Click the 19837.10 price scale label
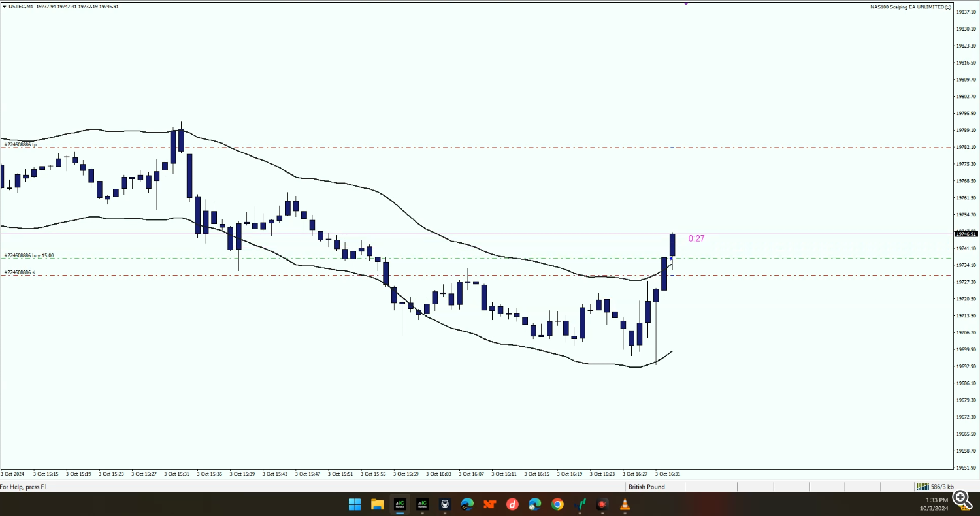The image size is (980, 516). pos(966,12)
